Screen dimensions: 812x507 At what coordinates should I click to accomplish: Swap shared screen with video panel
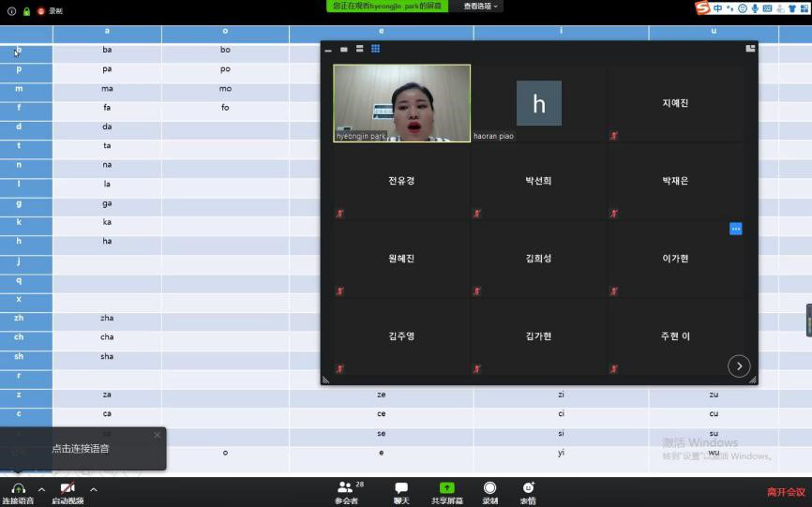tap(750, 48)
